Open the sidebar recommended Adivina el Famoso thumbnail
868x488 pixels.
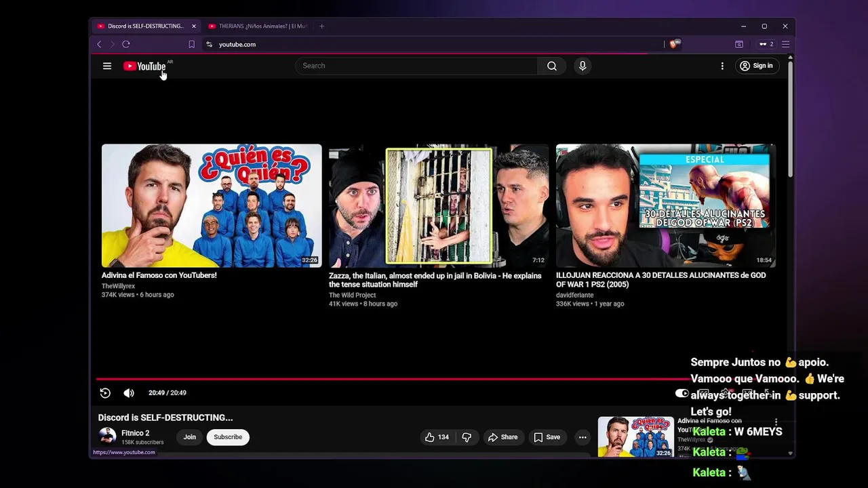(636, 437)
